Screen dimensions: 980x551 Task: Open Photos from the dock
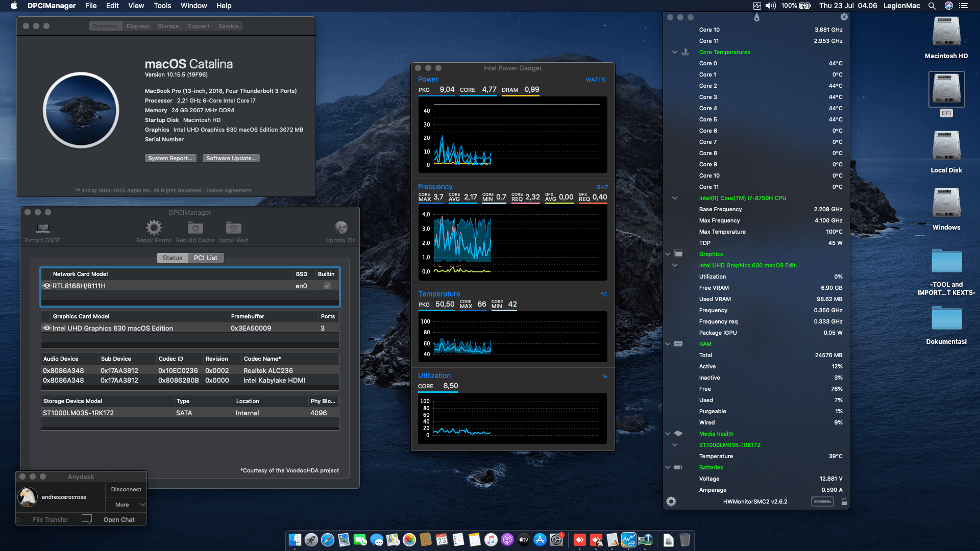(x=409, y=539)
